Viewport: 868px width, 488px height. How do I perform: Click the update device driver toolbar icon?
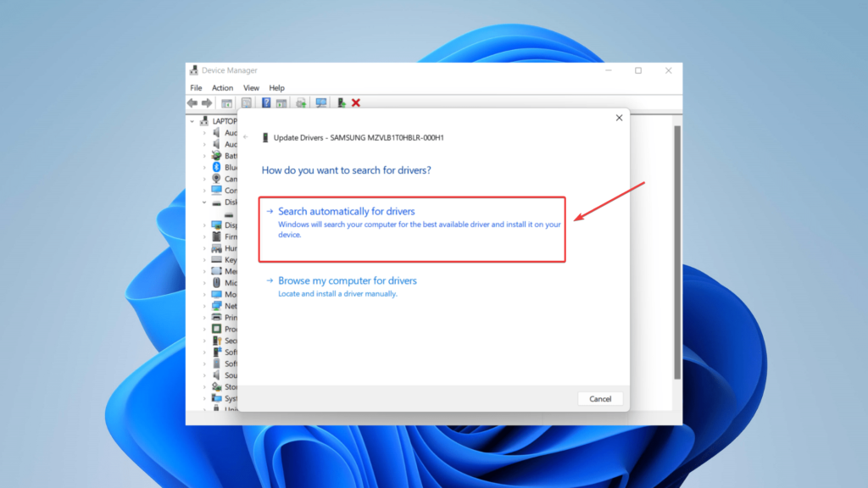(x=341, y=103)
